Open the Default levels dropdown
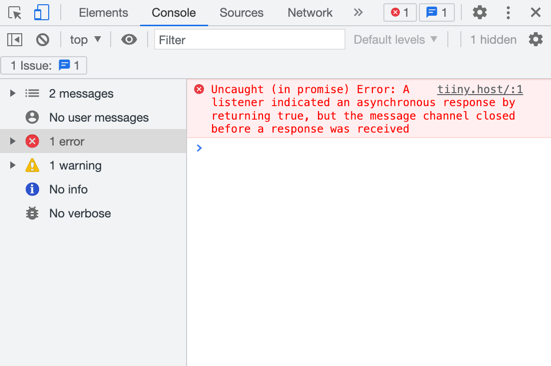Screen dimensions: 551x366 (x=395, y=40)
